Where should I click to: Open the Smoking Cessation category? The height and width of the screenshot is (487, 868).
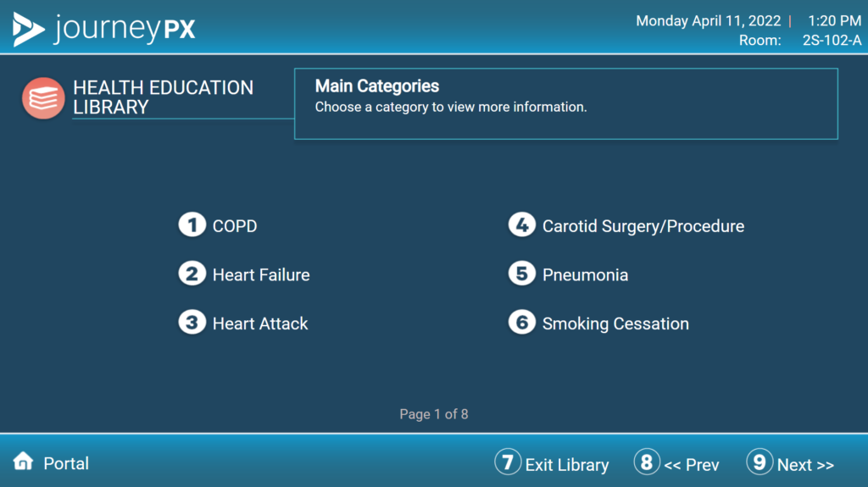click(615, 324)
